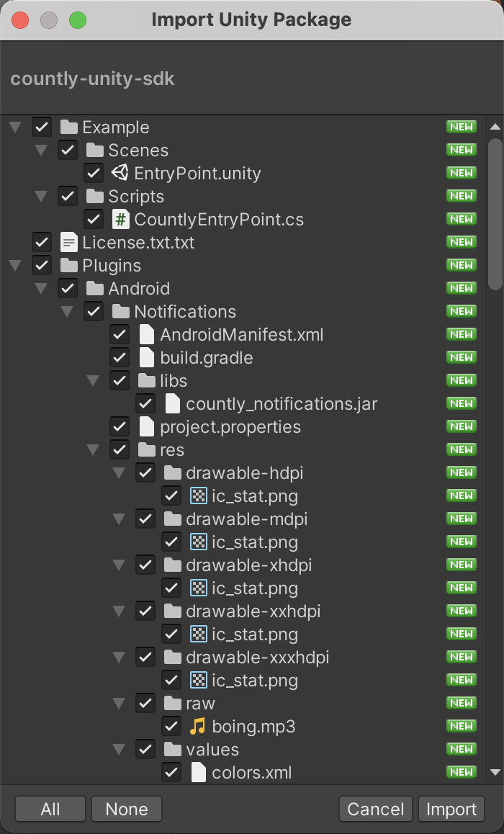The width and height of the screenshot is (504, 834).
Task: Click the text document icon beside License.txt.txt
Action: point(68,242)
